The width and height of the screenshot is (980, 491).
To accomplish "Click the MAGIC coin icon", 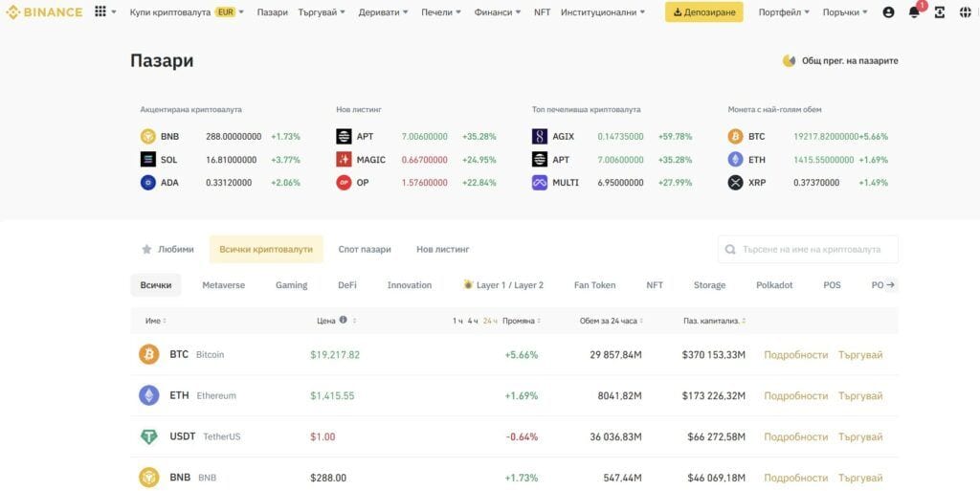I will coord(344,159).
